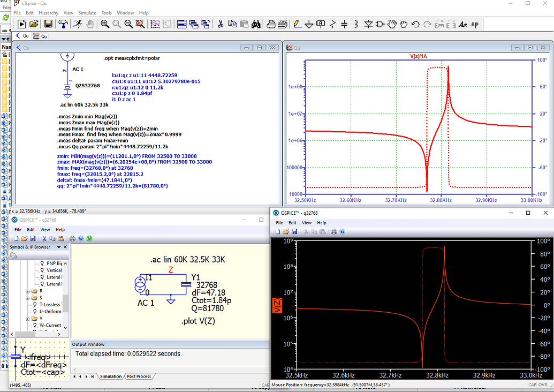Run the simulation with the running-man icon
Screen dimensions: 554x392
coord(77,24)
